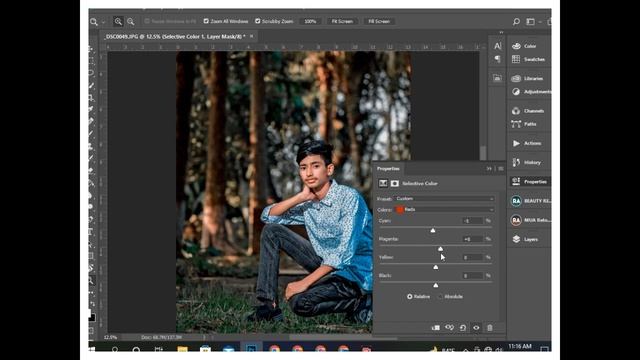Image resolution: width=640 pixels, height=360 pixels.
Task: Click the Cyan slider handle
Action: (x=433, y=231)
